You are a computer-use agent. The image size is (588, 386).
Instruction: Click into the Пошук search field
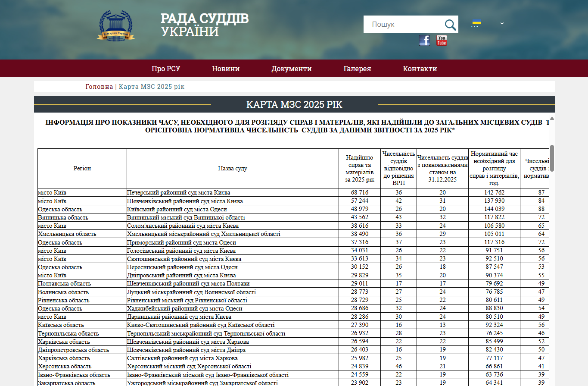coord(403,25)
